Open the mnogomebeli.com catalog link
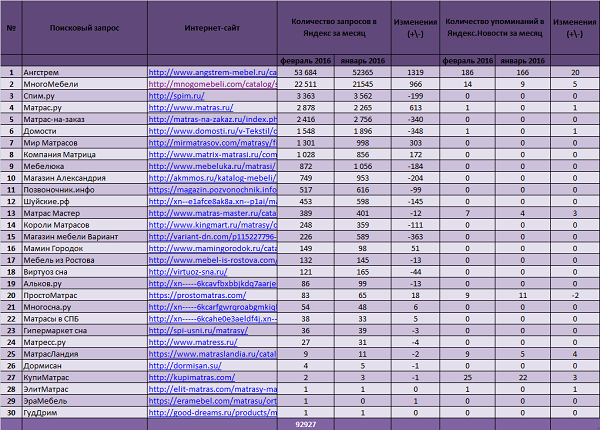The image size is (600, 430). (212, 84)
